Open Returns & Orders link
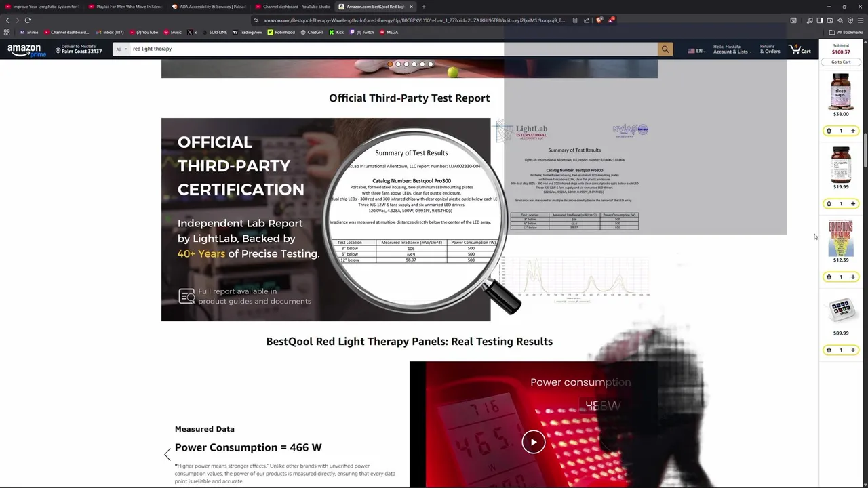The height and width of the screenshot is (488, 868). pos(770,49)
